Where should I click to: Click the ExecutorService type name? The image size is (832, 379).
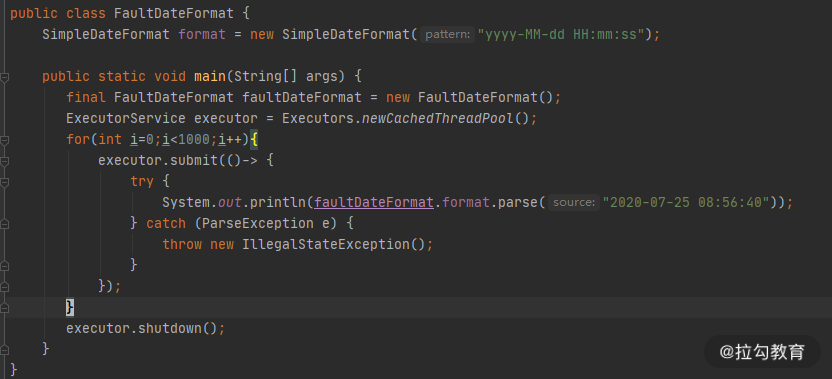click(126, 118)
